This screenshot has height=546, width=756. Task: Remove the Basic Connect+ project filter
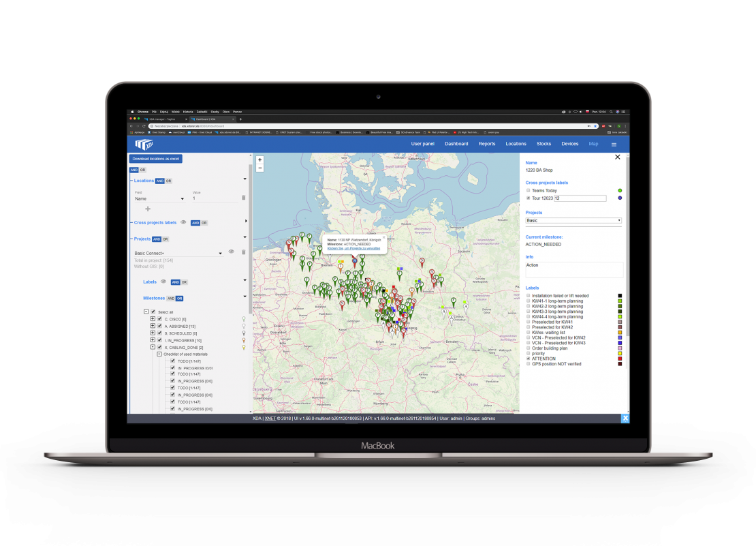[x=243, y=252]
